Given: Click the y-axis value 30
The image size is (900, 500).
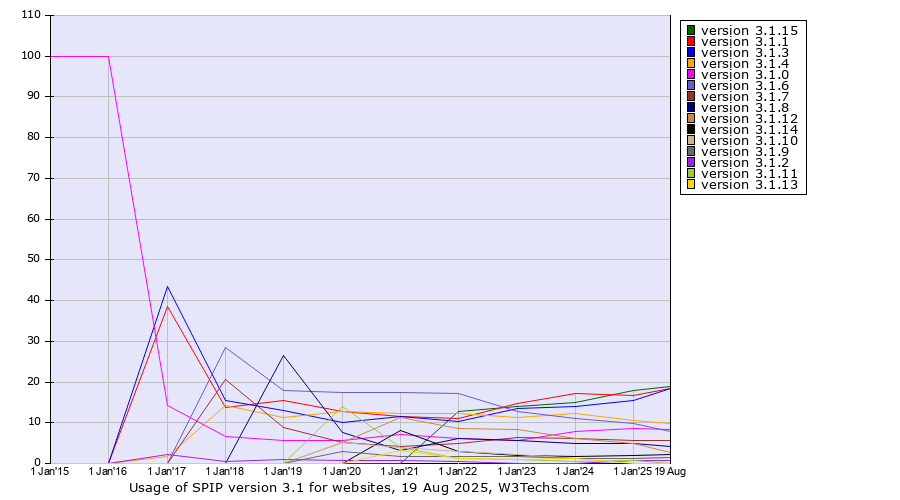Looking at the screenshot, I should (x=34, y=340).
